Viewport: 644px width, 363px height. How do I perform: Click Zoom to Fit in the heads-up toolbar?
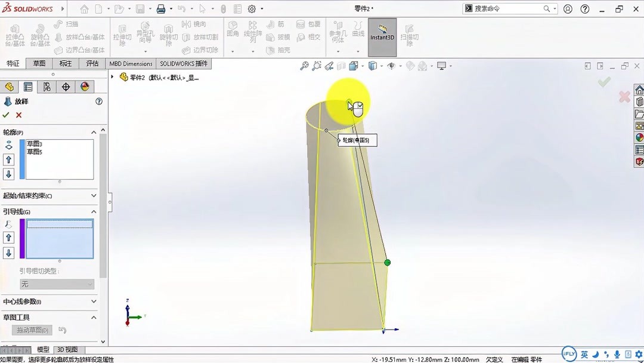tap(304, 66)
